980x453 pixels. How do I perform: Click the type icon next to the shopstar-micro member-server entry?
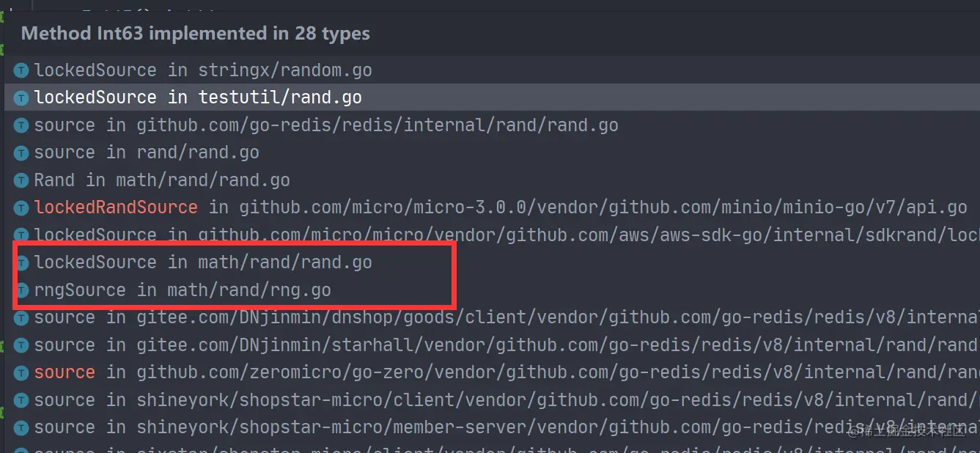point(21,427)
